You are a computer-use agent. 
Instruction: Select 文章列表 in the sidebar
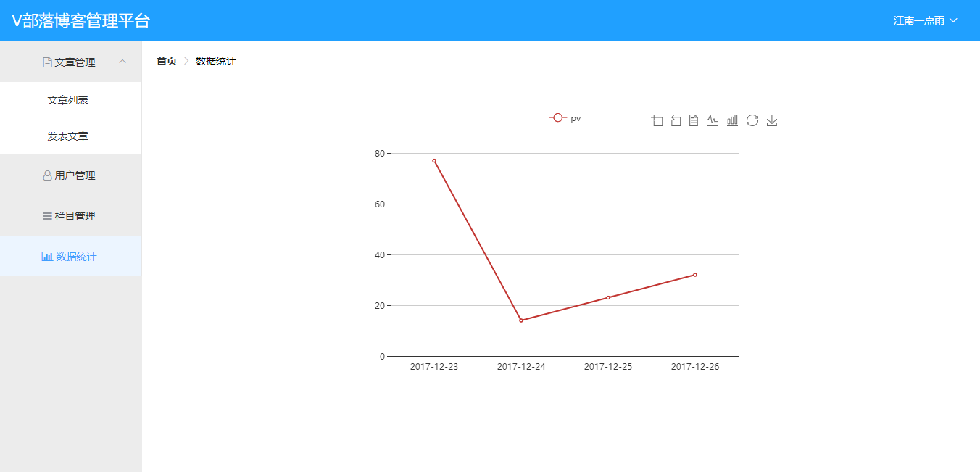[x=68, y=100]
